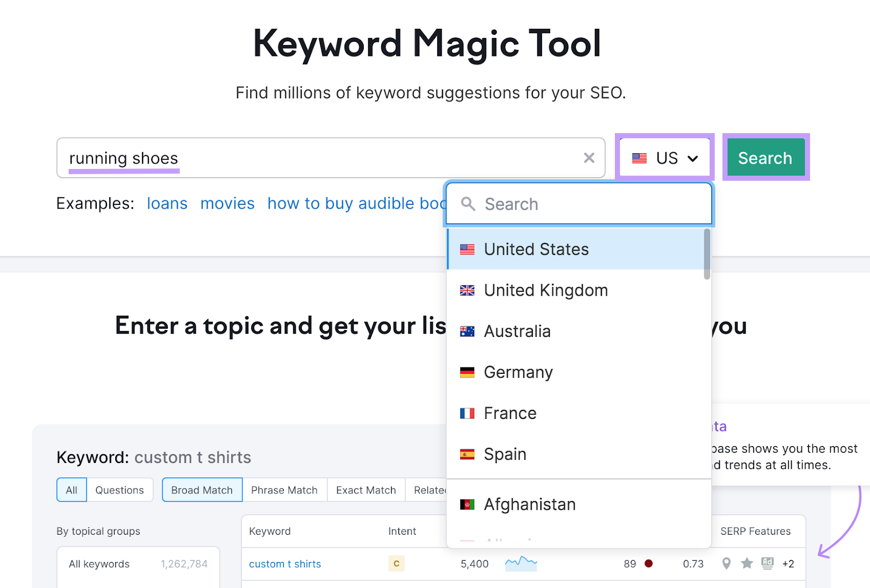This screenshot has width=870, height=588.
Task: Select United Kingdom from country list
Action: (575, 290)
